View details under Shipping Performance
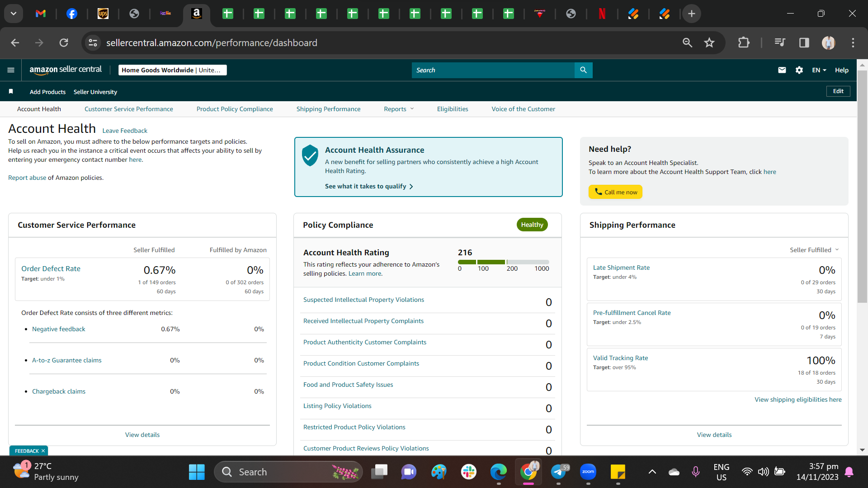 (x=714, y=435)
